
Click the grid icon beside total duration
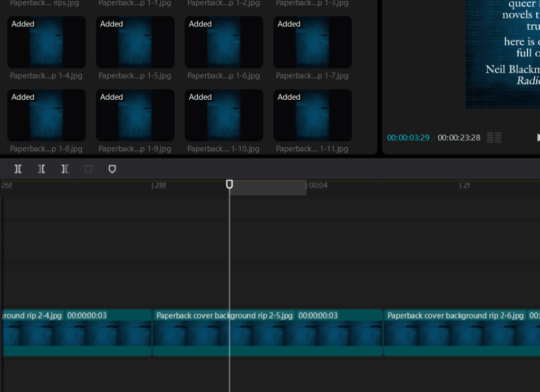tap(494, 138)
